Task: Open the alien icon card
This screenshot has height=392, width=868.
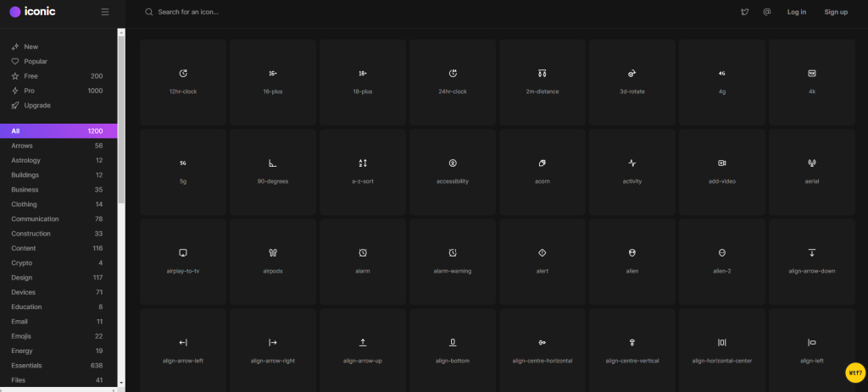Action: click(632, 262)
